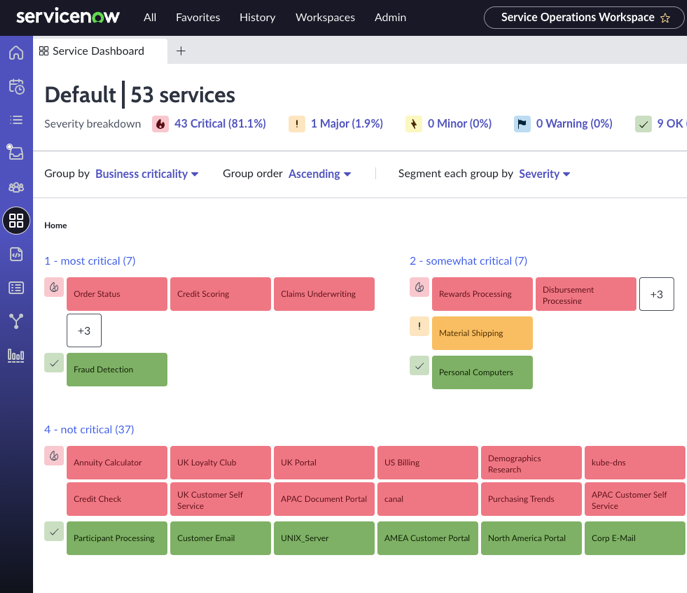Screen dimensions: 687x593
Task: Open the bar chart analytics icon in sidebar
Action: point(16,355)
